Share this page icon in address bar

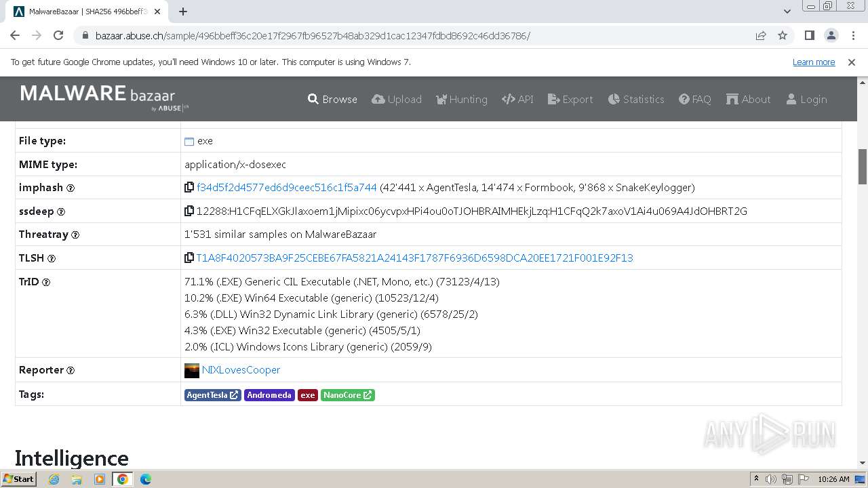click(761, 35)
